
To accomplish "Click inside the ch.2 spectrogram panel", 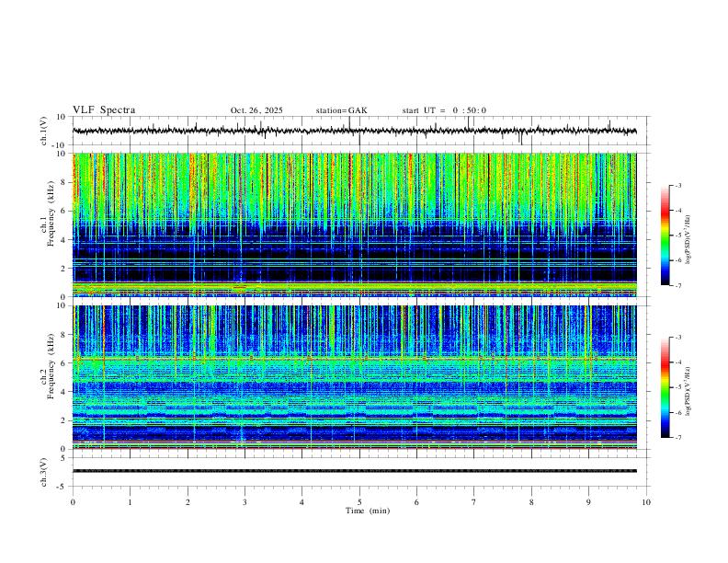I will (x=354, y=377).
